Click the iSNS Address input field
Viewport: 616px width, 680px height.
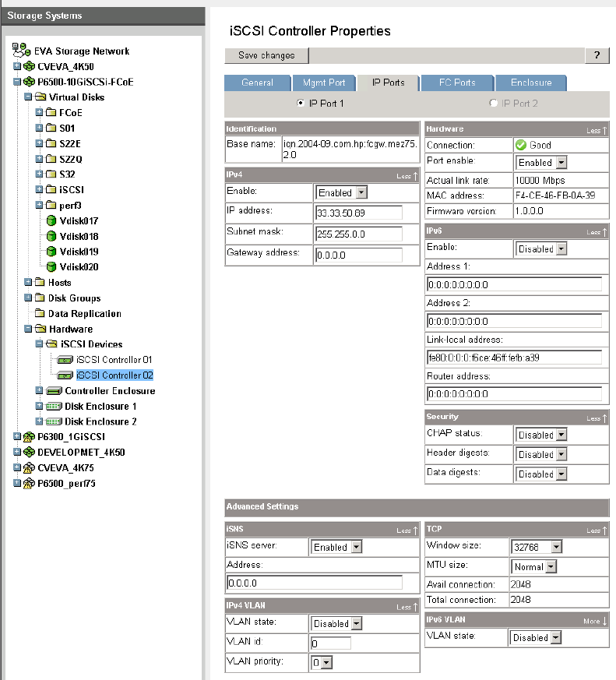point(315,583)
